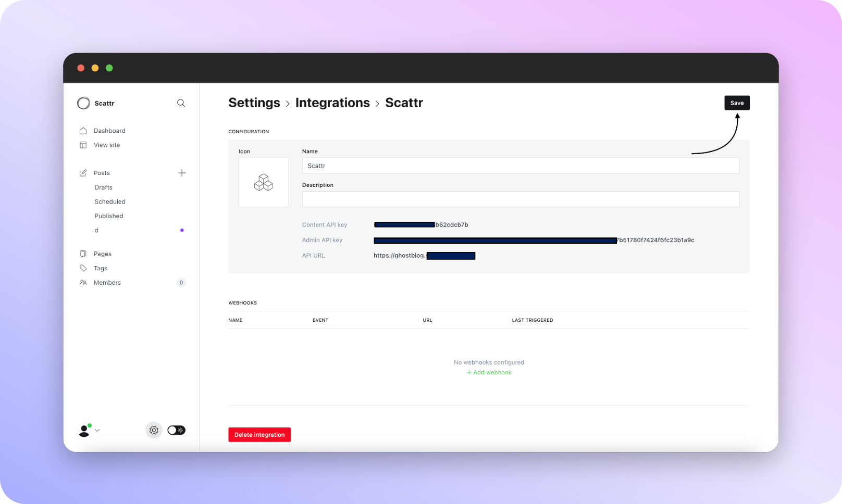Go to Integrations via breadcrumb
The image size is (842, 504).
(332, 103)
